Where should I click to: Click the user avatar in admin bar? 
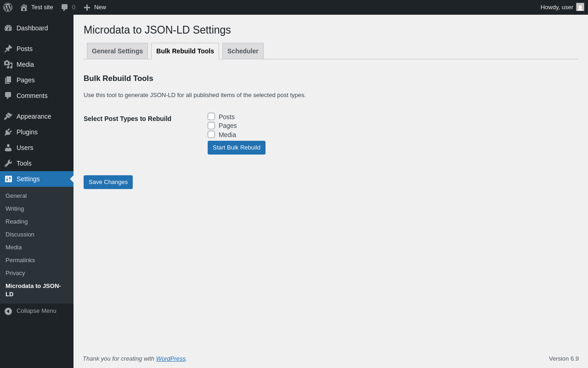pyautogui.click(x=580, y=7)
